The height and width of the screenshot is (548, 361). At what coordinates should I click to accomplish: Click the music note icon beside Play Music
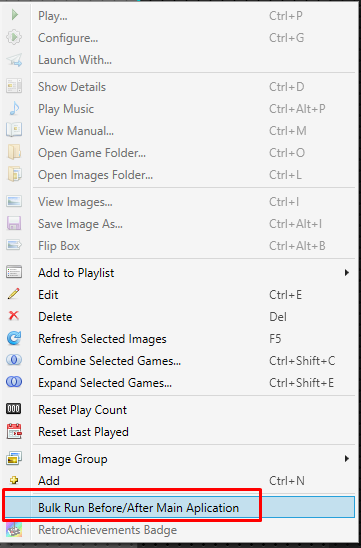point(14,108)
